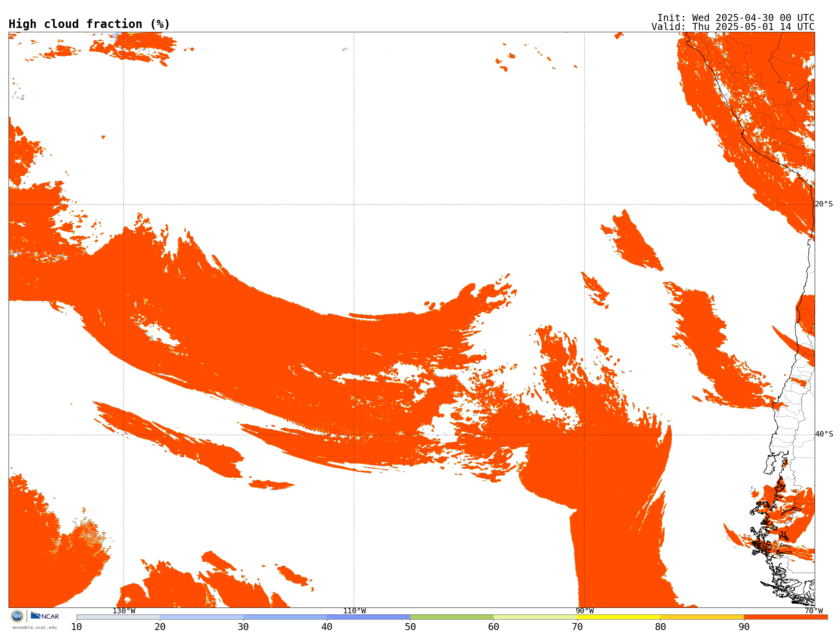Click the NSF logo icon
The image size is (840, 632).
pyautogui.click(x=17, y=616)
